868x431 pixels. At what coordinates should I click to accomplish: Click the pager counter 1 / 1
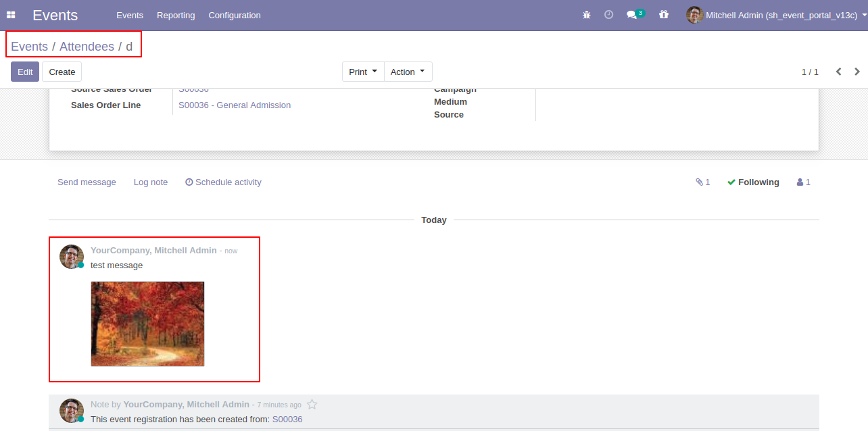(x=810, y=72)
